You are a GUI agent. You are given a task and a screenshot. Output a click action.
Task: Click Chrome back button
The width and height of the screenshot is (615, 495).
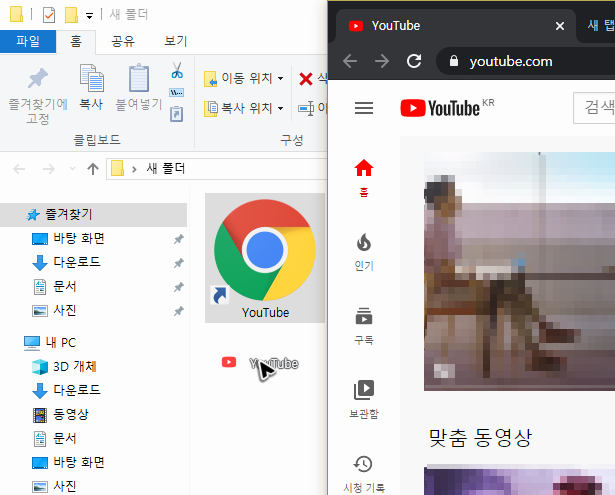click(350, 61)
